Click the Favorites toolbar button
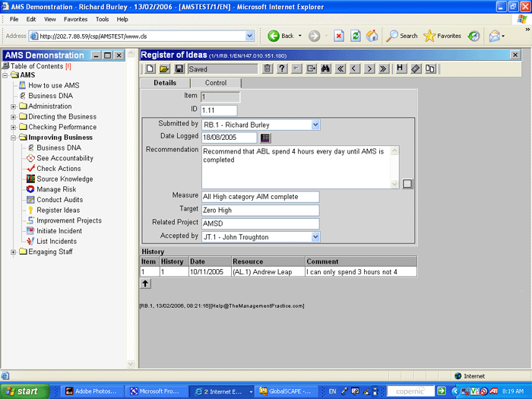Screen dimensions: 532x399 point(442,36)
